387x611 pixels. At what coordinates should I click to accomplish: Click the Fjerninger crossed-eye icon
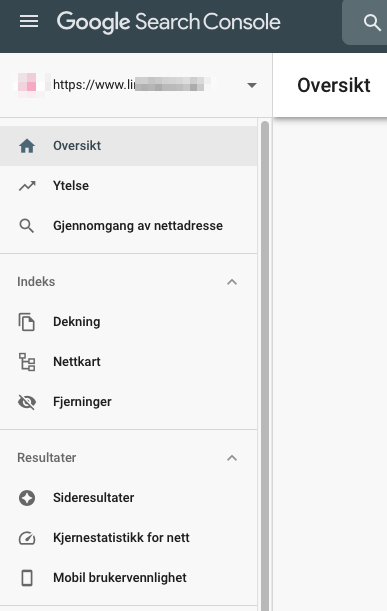click(27, 402)
